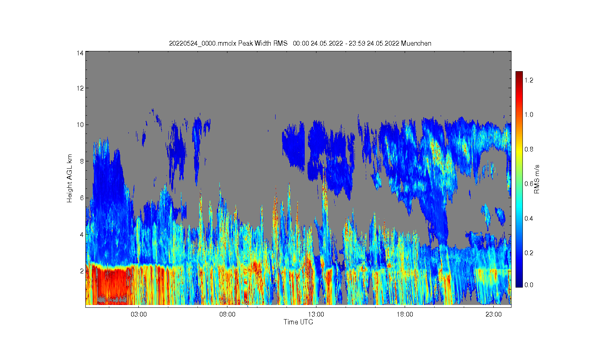Click the '23:00' time tick label

493,314
